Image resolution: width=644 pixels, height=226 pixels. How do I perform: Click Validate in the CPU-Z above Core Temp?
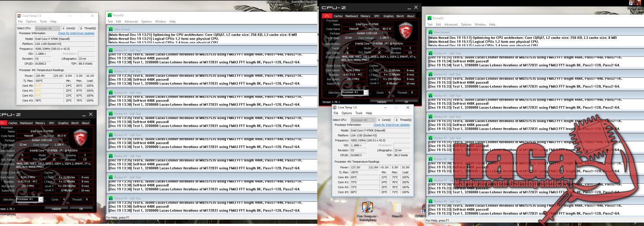click(381, 102)
